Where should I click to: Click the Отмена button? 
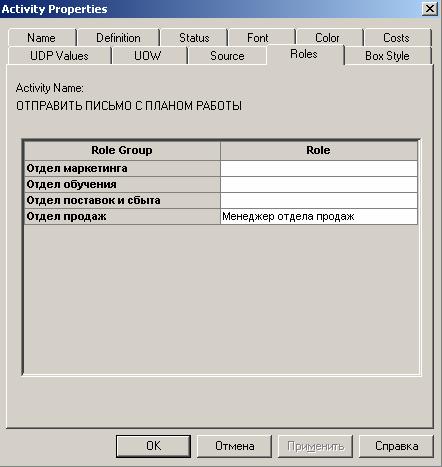(x=235, y=446)
